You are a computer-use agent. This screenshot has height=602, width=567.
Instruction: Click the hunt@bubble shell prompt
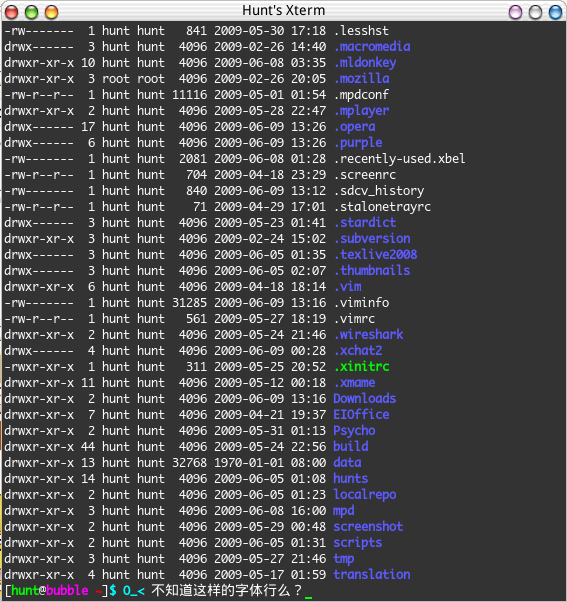57,590
